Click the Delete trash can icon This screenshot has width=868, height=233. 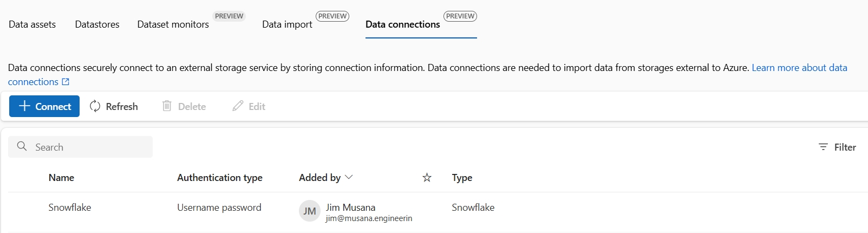pyautogui.click(x=167, y=106)
